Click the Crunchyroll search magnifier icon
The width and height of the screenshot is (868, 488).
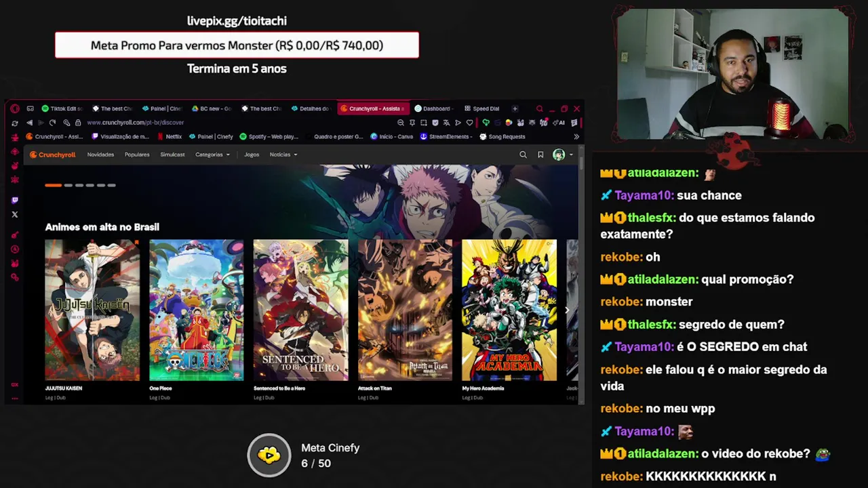523,155
